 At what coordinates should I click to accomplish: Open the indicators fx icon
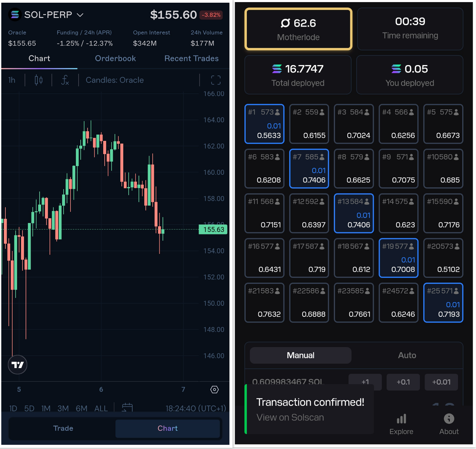click(x=65, y=80)
